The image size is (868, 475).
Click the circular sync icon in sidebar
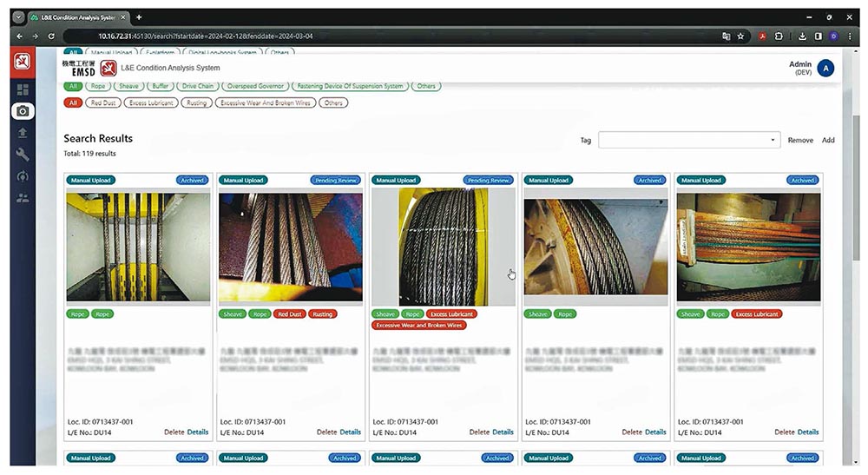(23, 176)
